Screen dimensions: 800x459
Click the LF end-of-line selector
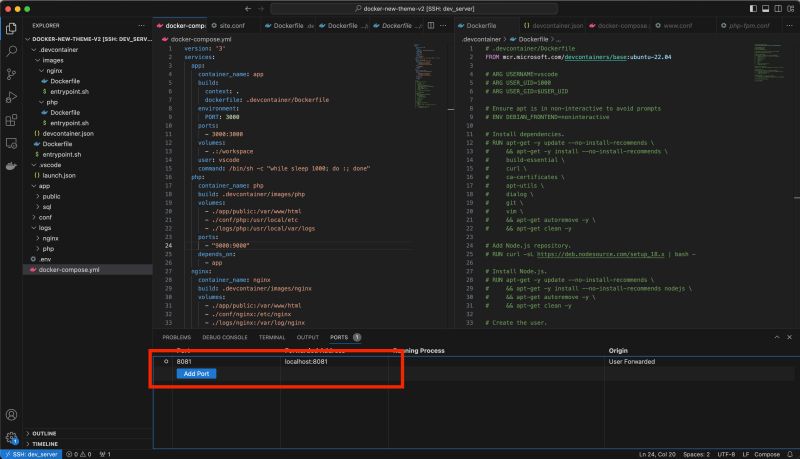click(x=745, y=454)
